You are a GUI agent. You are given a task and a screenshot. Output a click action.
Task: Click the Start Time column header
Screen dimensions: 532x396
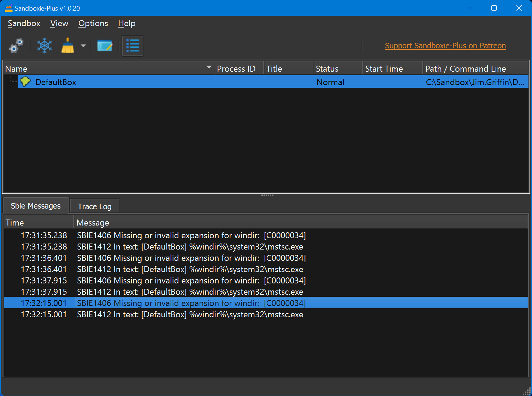tap(384, 69)
